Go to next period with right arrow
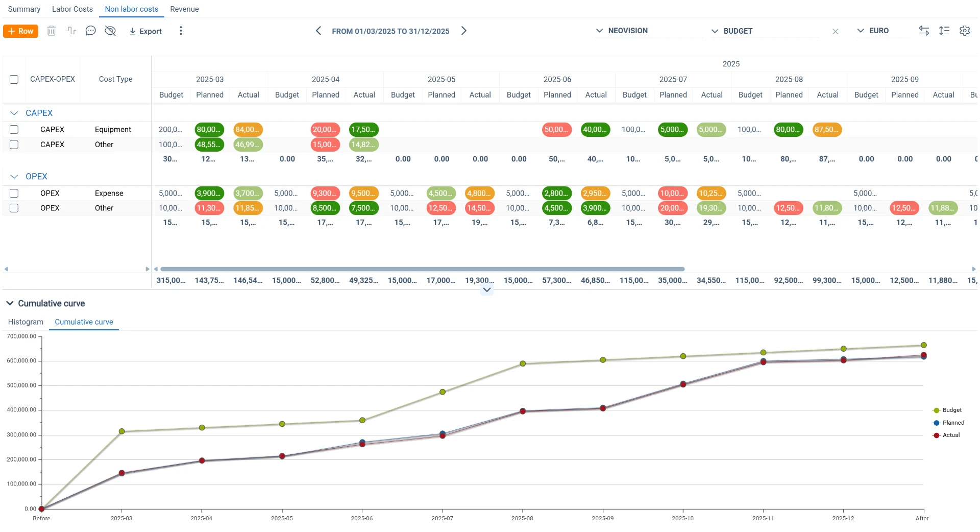 coord(464,31)
